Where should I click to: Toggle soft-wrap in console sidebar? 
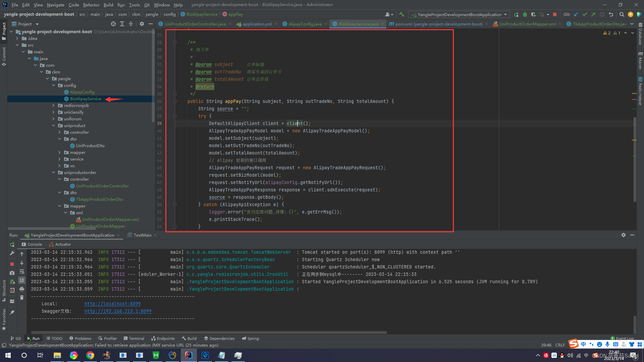22,271
